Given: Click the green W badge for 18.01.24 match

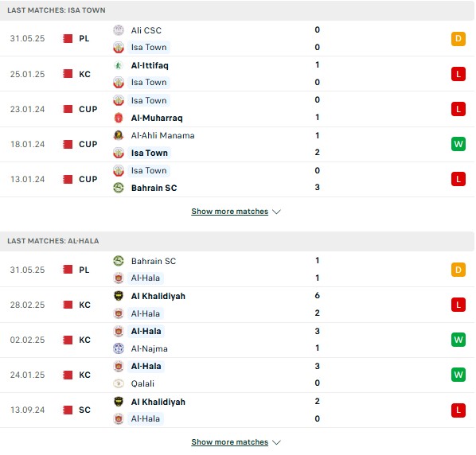Looking at the screenshot, I should [458, 144].
